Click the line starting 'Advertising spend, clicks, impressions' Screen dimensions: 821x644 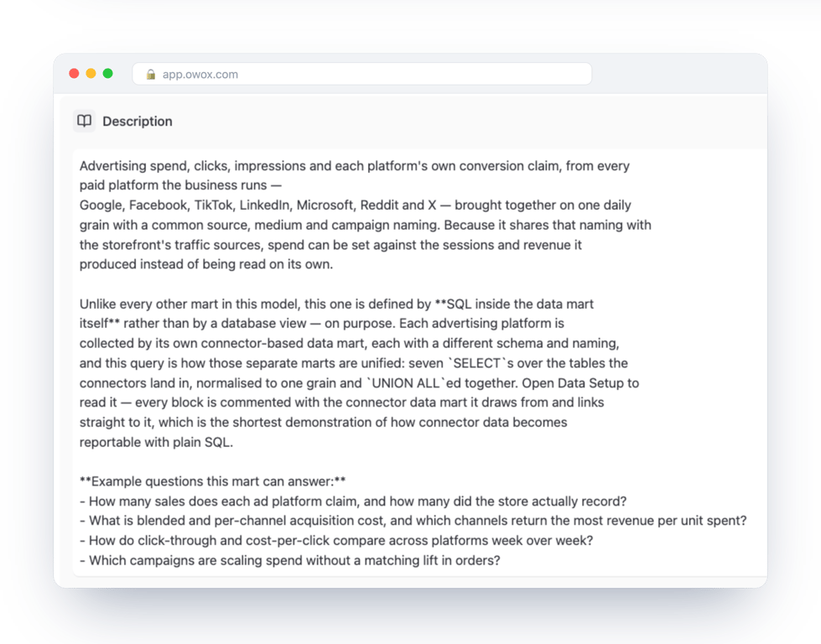click(355, 166)
